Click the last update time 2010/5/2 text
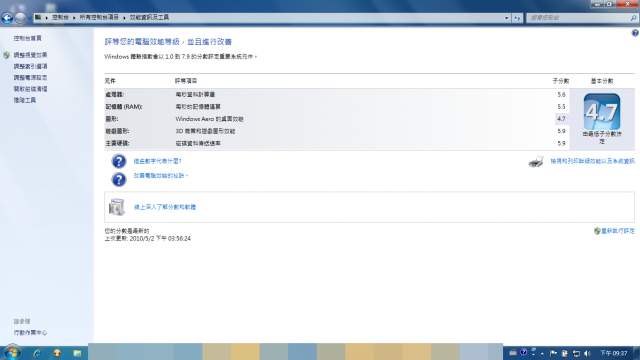 point(147,238)
